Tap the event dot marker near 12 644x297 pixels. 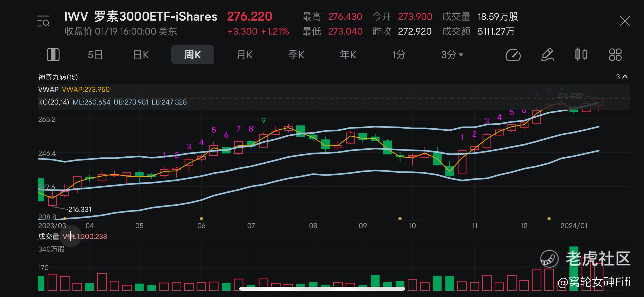point(549,219)
